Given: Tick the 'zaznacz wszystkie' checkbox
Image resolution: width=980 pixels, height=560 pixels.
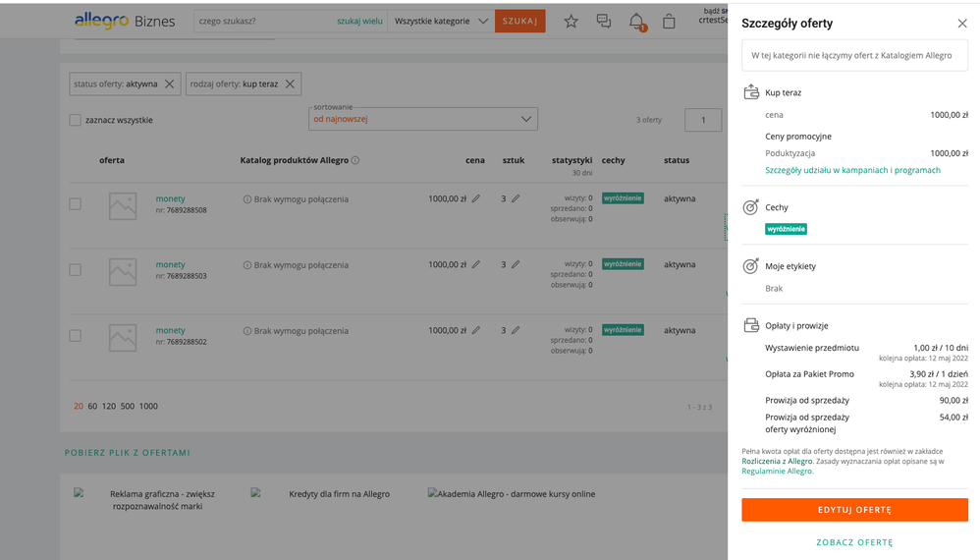Looking at the screenshot, I should point(75,120).
